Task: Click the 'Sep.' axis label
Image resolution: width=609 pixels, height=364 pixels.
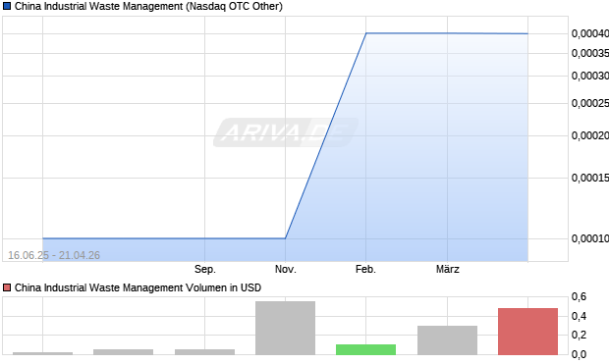Action: point(205,269)
